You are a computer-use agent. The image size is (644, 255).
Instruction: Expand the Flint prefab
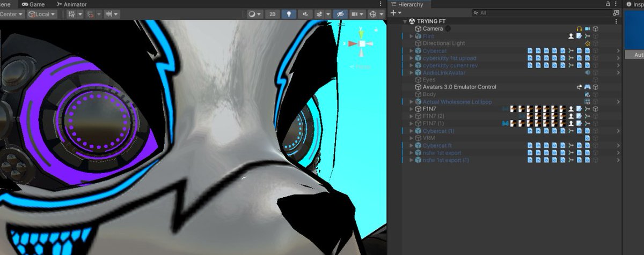(x=412, y=36)
